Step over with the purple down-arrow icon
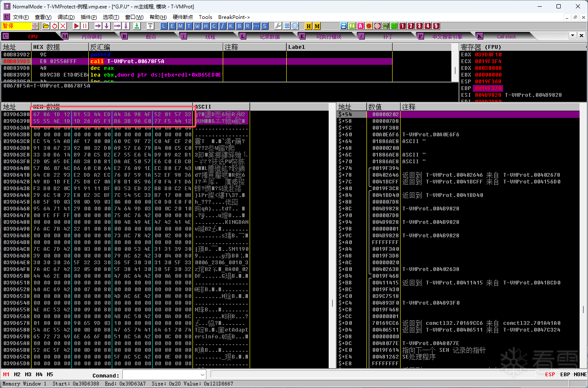Viewport: 588px width, 388px height. [x=107, y=26]
